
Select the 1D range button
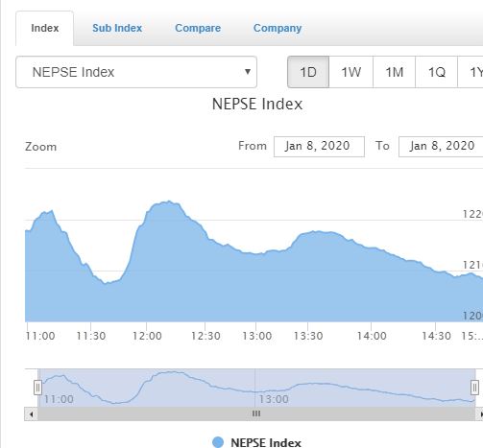click(308, 72)
